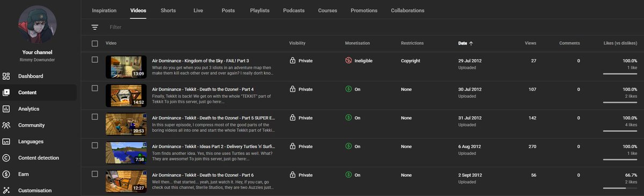Open the Analytics chart icon
644x196 pixels.
(x=6, y=109)
